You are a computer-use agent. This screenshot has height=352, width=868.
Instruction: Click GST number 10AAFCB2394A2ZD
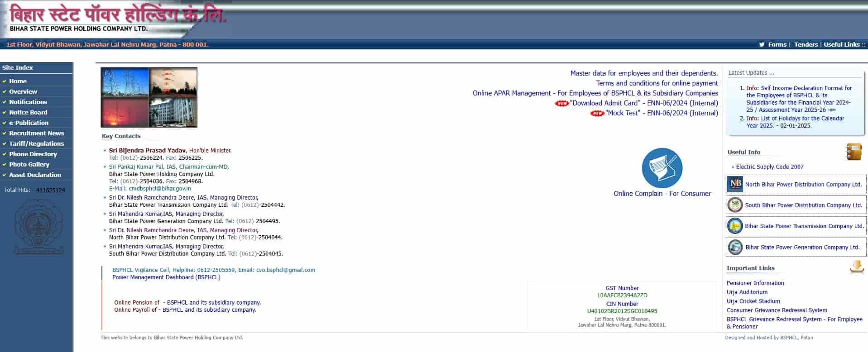click(x=622, y=295)
